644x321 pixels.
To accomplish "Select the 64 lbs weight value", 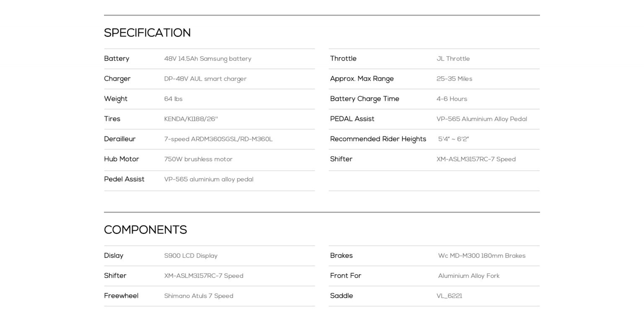I will (173, 99).
